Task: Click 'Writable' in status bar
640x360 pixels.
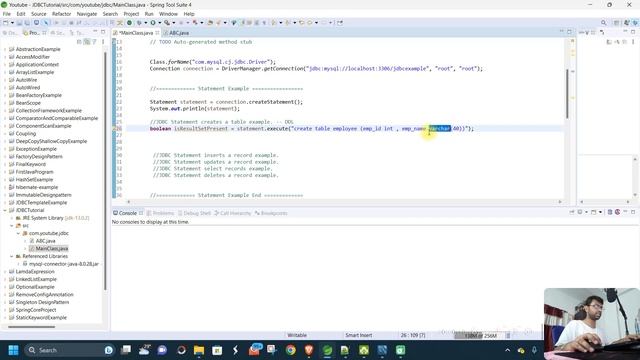Action: [x=297, y=335]
